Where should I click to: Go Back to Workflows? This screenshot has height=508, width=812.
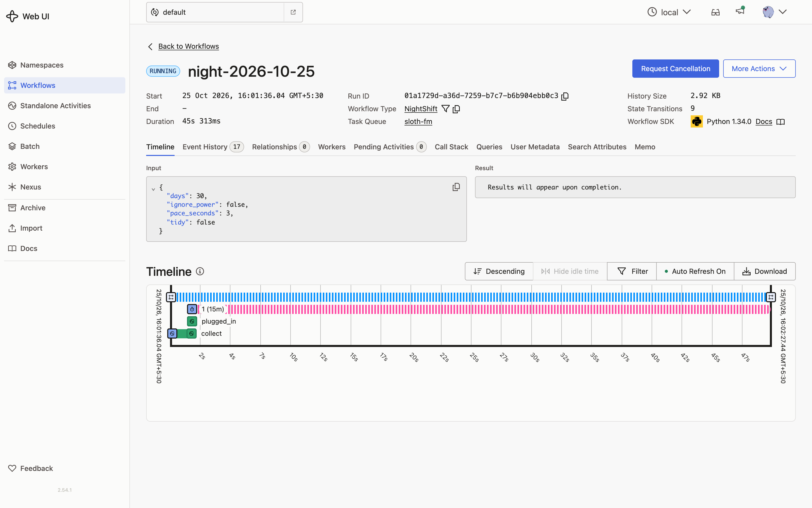coord(188,46)
